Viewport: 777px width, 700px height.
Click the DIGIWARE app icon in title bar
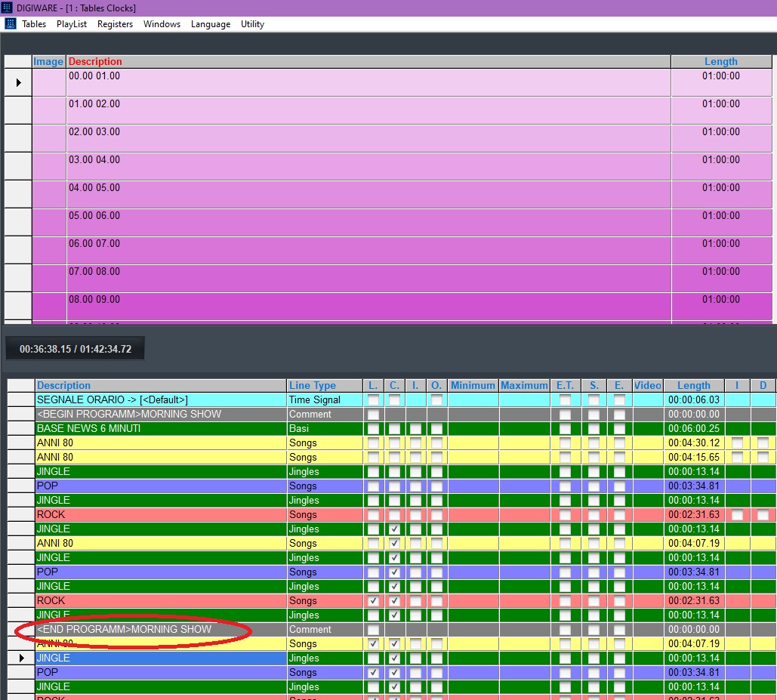click(8, 8)
